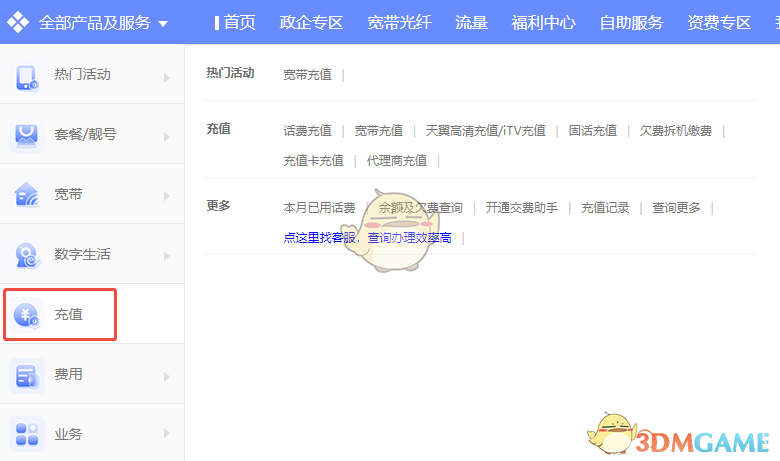
Task: Click the 费用 bill icon
Action: [27, 375]
